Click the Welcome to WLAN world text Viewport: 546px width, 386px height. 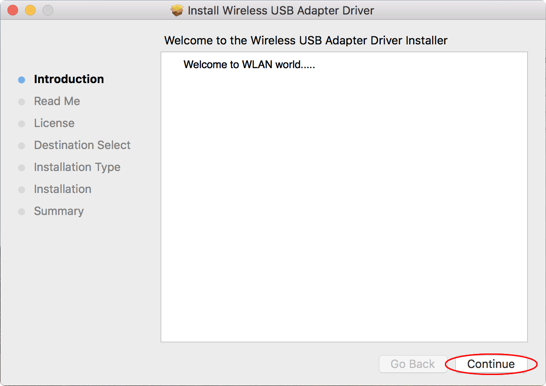click(x=249, y=64)
